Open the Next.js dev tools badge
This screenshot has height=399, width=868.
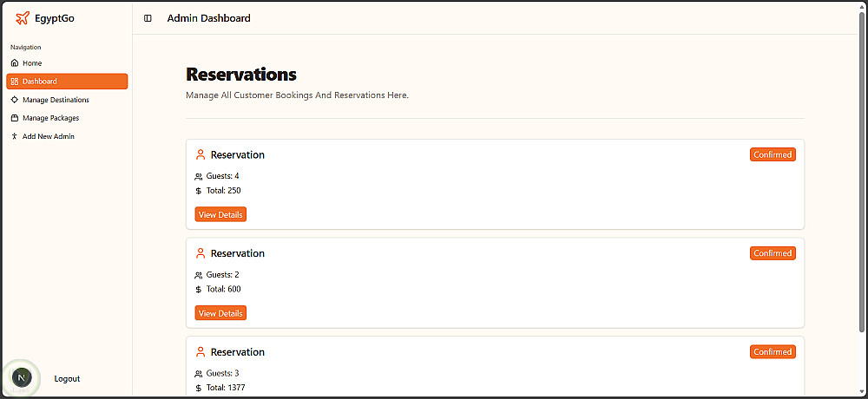(22, 377)
